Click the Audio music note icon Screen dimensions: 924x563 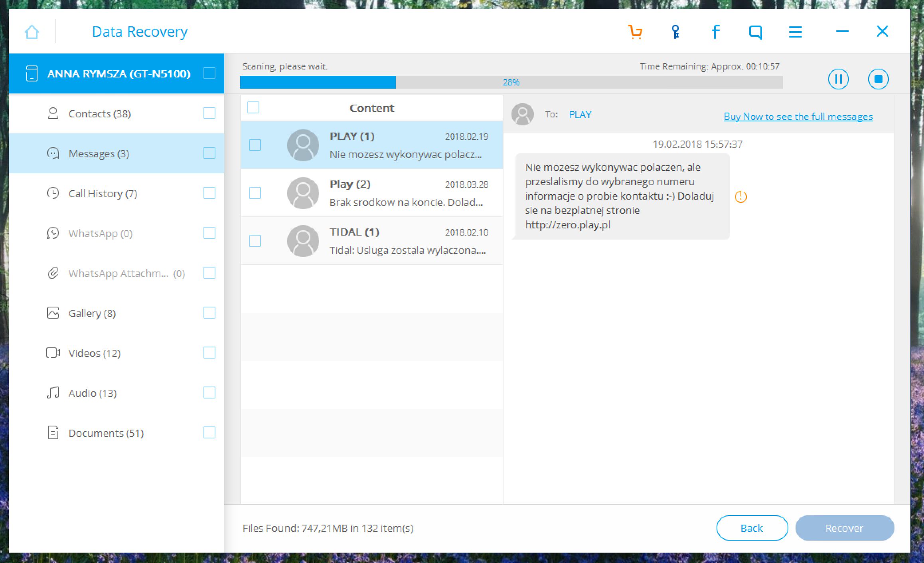point(53,393)
